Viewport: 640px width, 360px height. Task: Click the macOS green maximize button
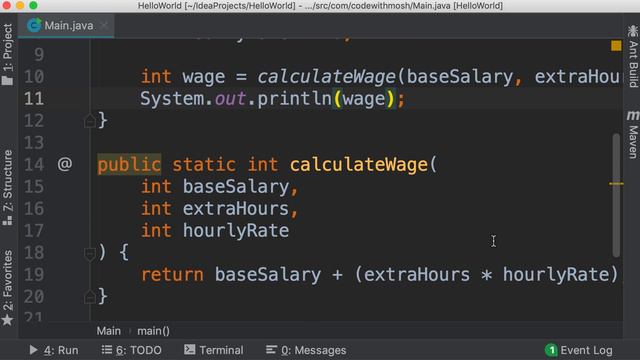coord(33,5)
